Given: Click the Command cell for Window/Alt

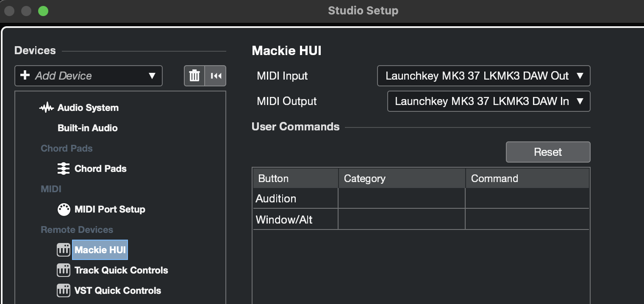Looking at the screenshot, I should [x=527, y=219].
